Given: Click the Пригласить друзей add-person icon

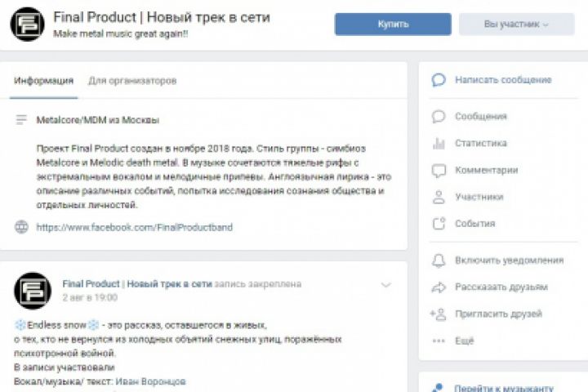Looking at the screenshot, I should [x=439, y=314].
